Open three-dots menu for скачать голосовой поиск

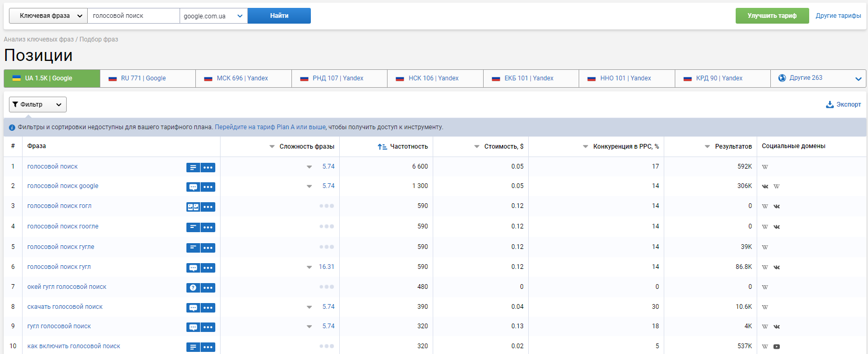coord(208,308)
